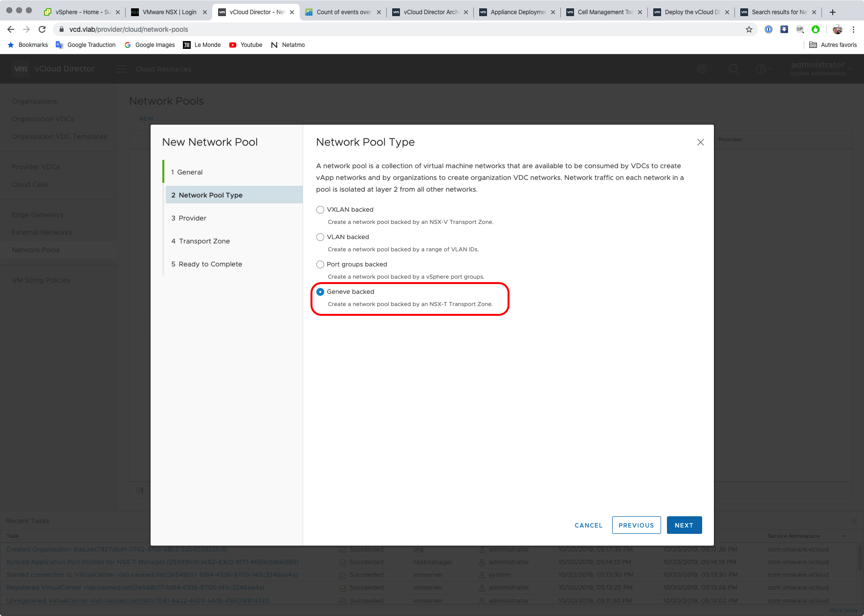Open the Youtube bookmark
Image resolution: width=864 pixels, height=616 pixels.
coord(246,45)
